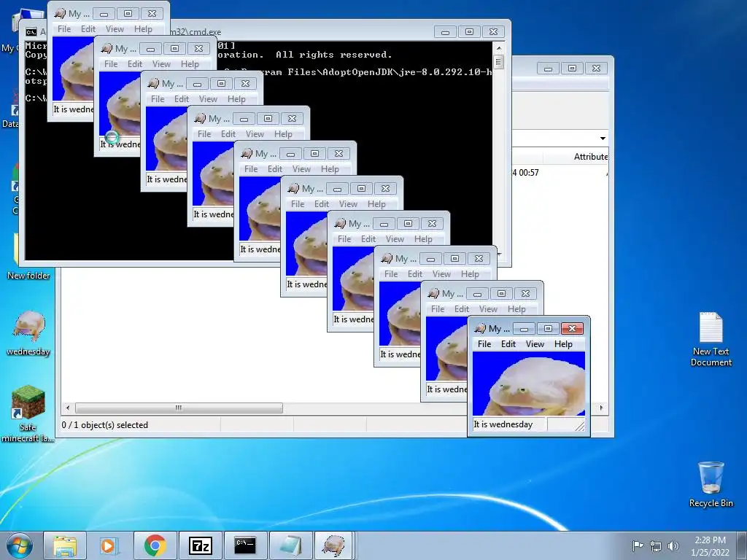Click the frog app taskbar button
This screenshot has height=560, width=747.
[333, 545]
